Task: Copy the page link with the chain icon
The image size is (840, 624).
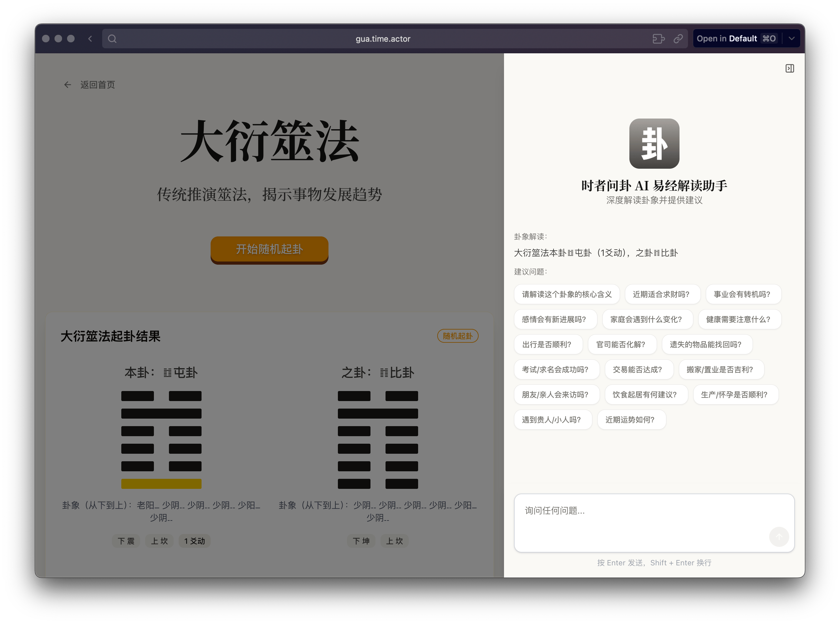Action: (x=678, y=39)
